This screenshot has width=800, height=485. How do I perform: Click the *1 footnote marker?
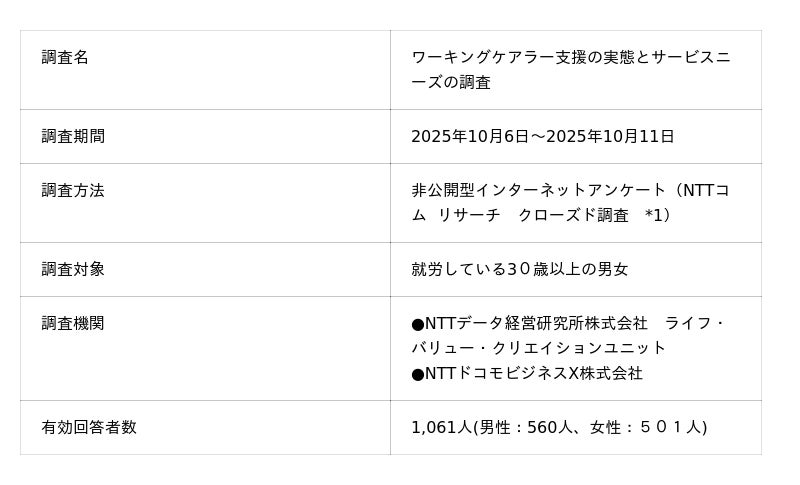[x=655, y=215]
